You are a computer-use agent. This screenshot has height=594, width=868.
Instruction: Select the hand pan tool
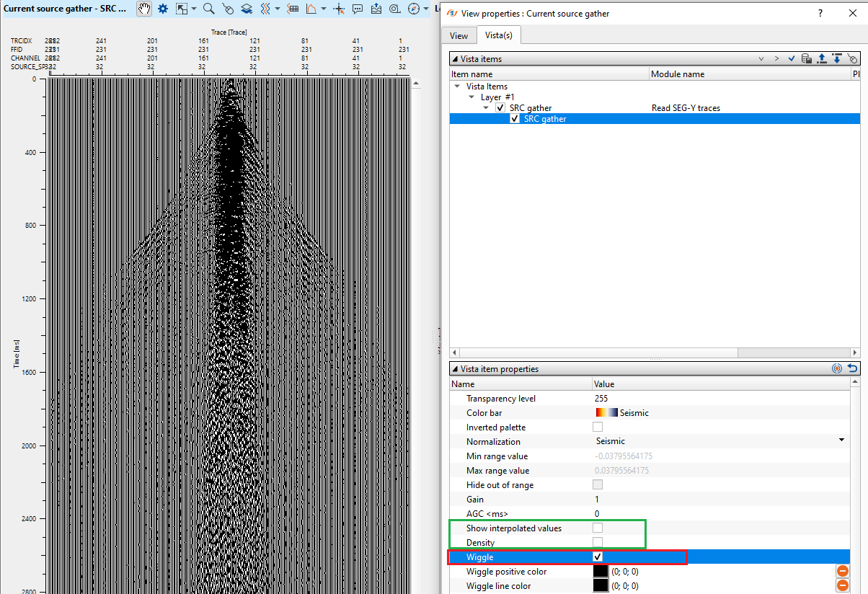point(144,9)
